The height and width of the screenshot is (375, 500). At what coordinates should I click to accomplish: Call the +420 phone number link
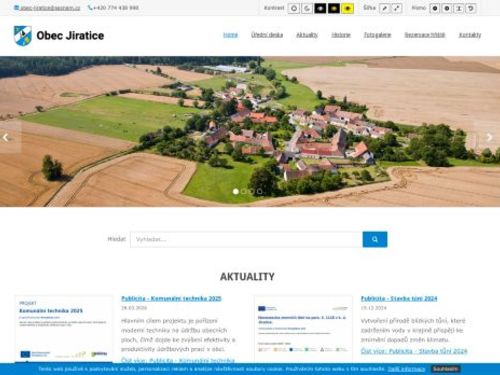tap(113, 8)
